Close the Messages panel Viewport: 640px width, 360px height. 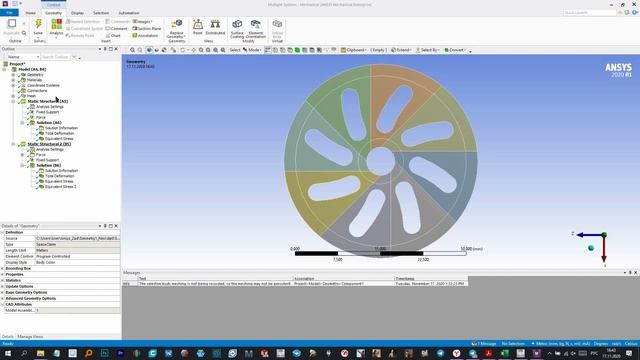(636, 272)
